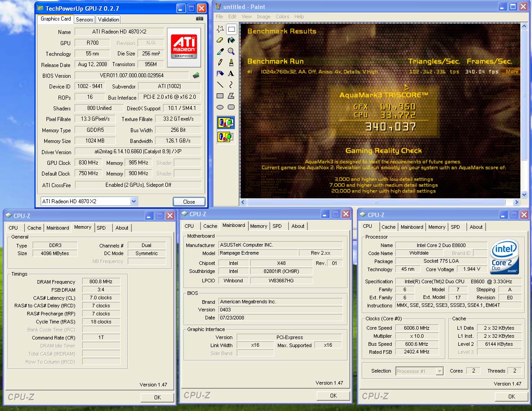Select the Rectangle shape tool

(x=220, y=96)
